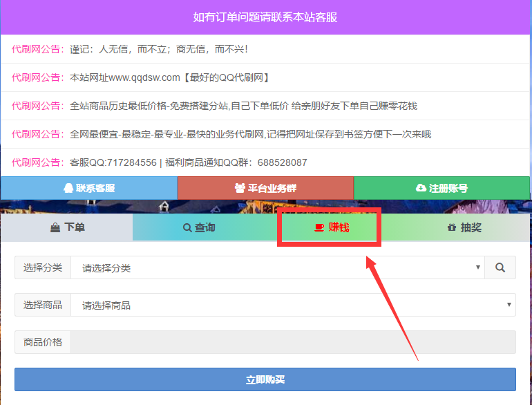Viewport: 532px width, 405px height.
Task: Click the 全网最便宜 announcement line
Action: [250, 134]
